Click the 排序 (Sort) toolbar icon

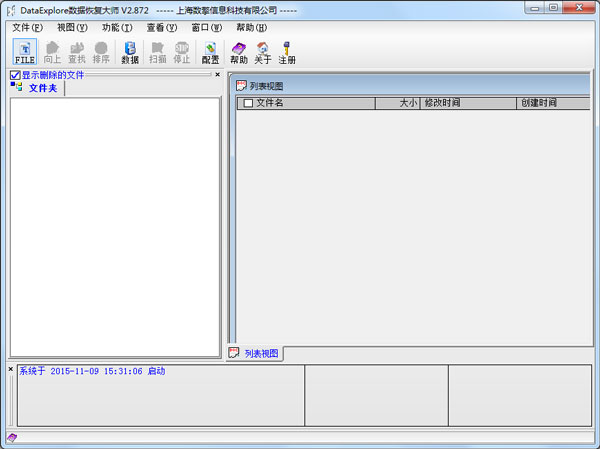(101, 52)
